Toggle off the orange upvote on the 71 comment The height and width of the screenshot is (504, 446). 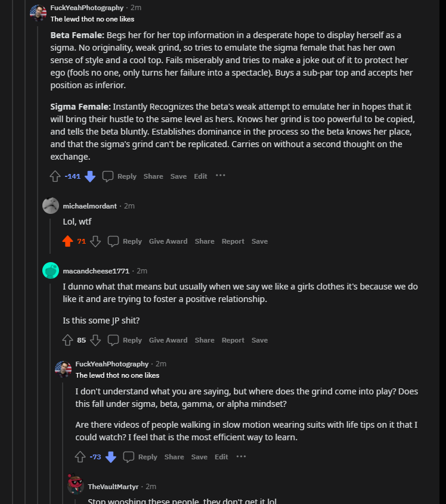pyautogui.click(x=67, y=241)
